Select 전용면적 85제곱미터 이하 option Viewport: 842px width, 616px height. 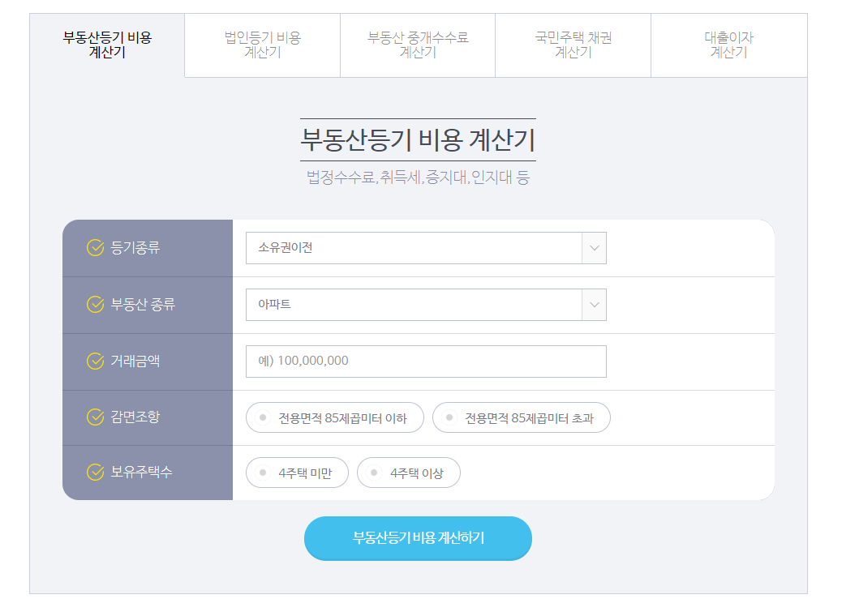pyautogui.click(x=335, y=417)
